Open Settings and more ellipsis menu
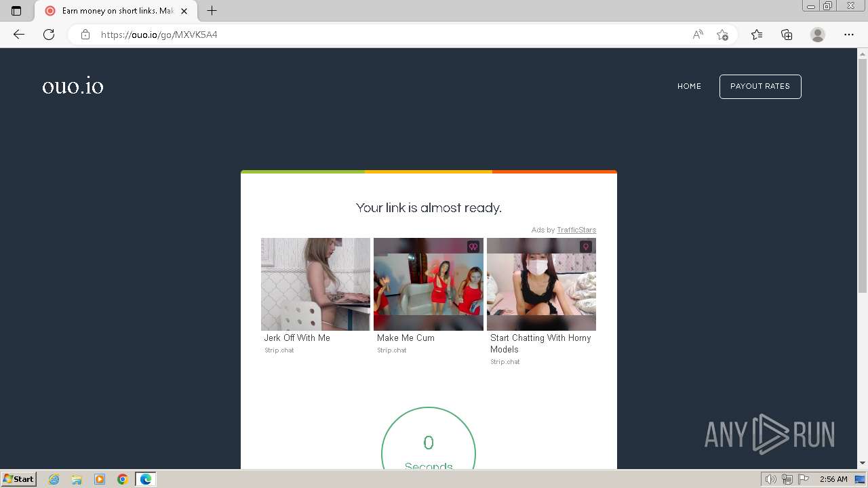868x488 pixels. [x=849, y=35]
